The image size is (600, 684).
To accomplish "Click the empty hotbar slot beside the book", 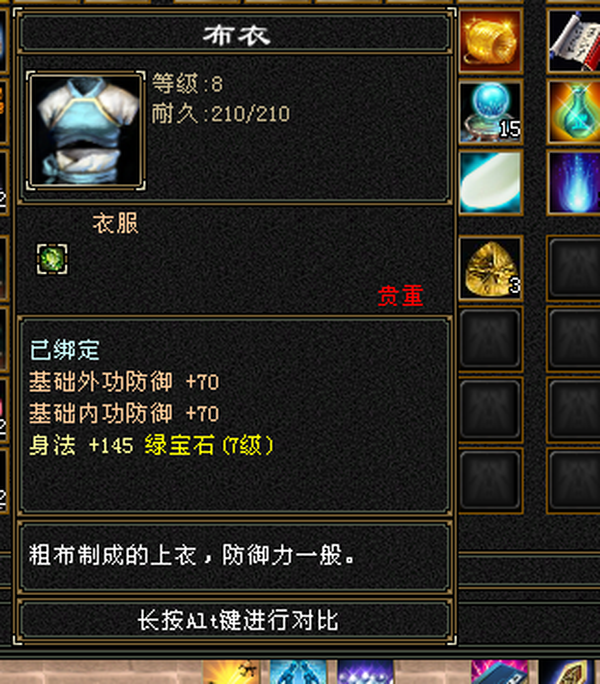I will point(433,672).
